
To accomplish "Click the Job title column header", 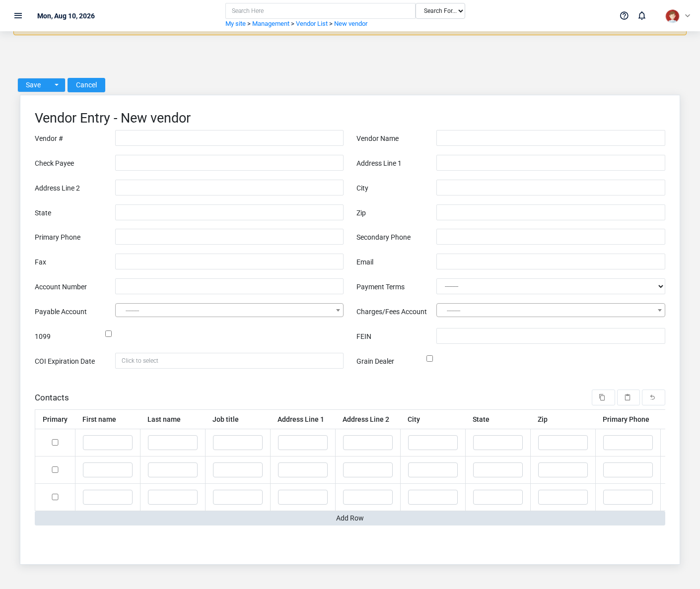I will point(225,419).
